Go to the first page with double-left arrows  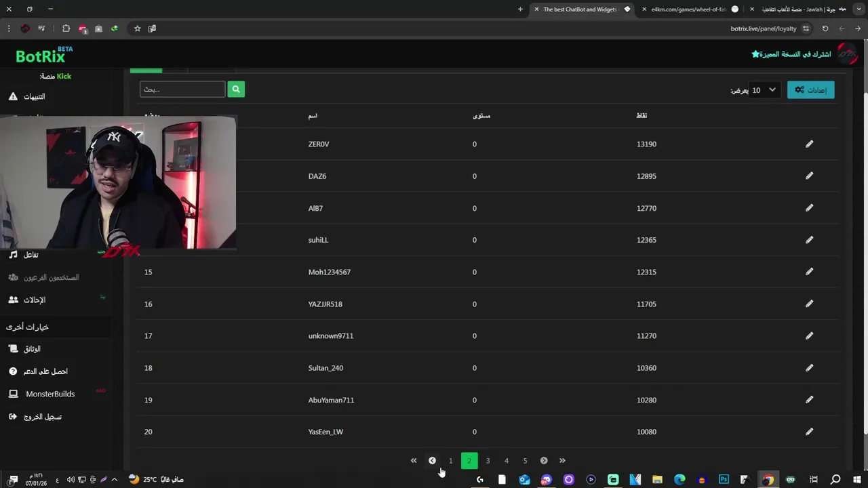pyautogui.click(x=414, y=461)
